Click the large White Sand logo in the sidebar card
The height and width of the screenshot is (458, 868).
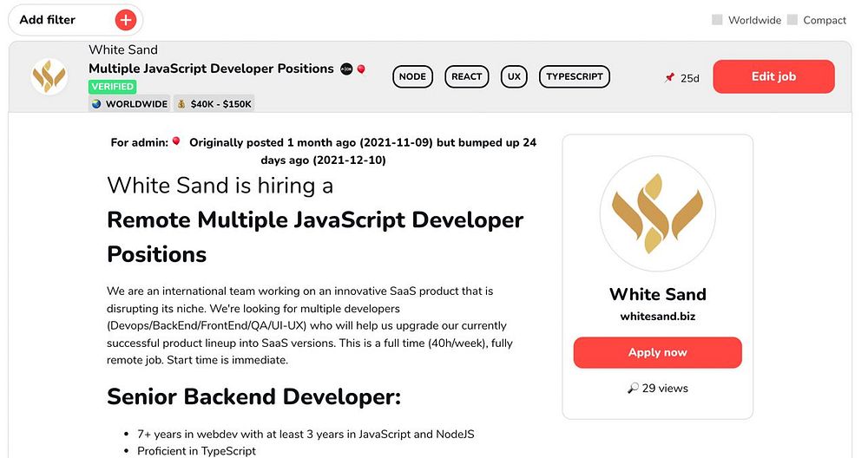click(658, 213)
